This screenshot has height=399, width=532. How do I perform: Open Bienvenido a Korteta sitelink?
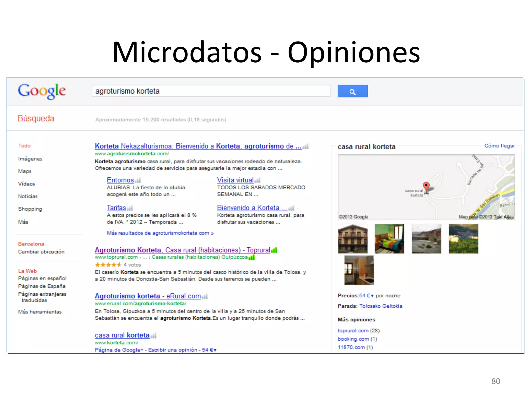click(252, 208)
